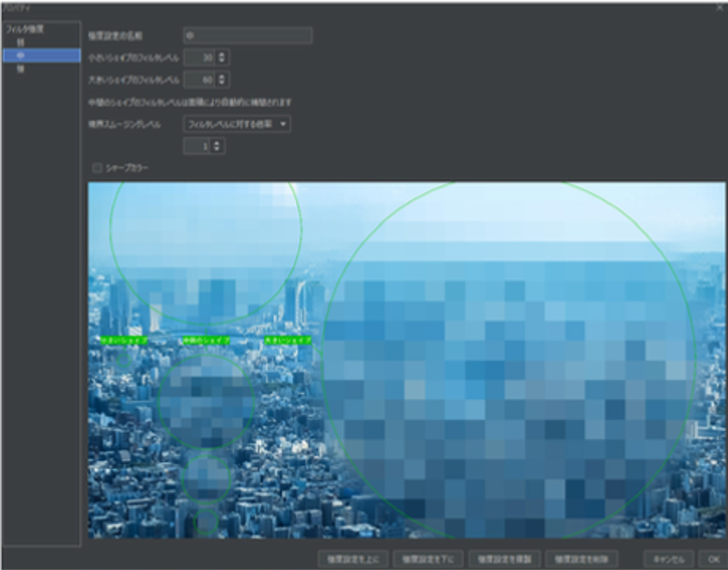This screenshot has width=728, height=570.
Task: Confirm with the OK button
Action: coord(713,560)
